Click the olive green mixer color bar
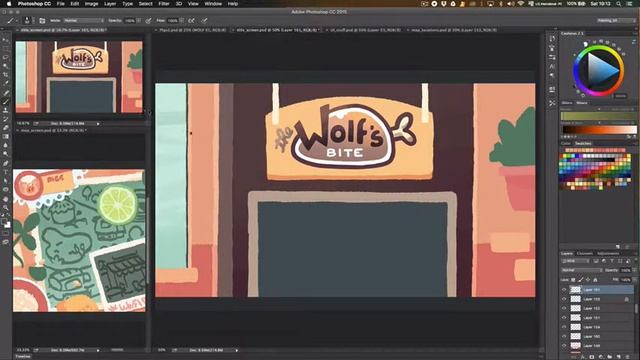This screenshot has height=360, width=640. click(599, 116)
